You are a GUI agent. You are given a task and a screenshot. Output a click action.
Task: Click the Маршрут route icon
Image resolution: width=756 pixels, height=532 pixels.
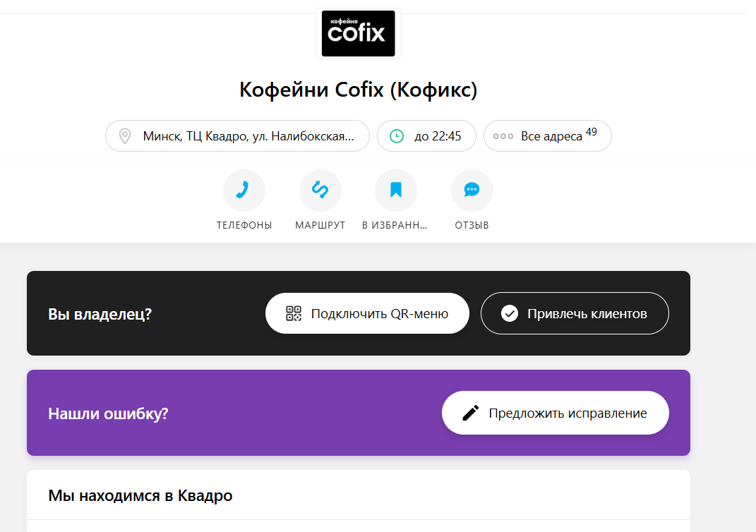(320, 191)
